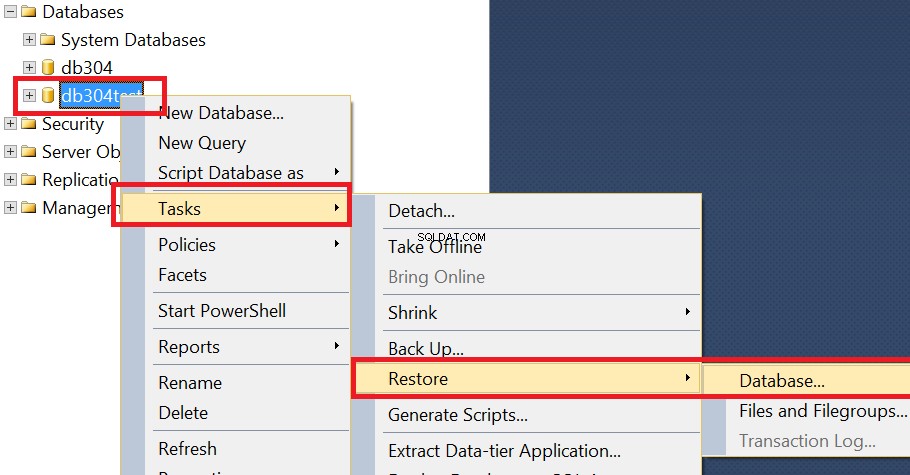Choose Take Offline in Tasks submenu
The width and height of the screenshot is (910, 475).
pos(527,247)
